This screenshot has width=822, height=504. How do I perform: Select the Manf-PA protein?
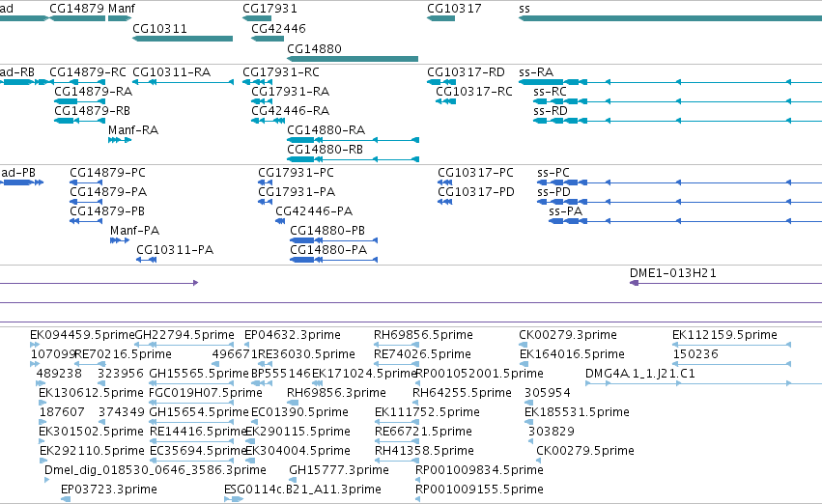[134, 231]
